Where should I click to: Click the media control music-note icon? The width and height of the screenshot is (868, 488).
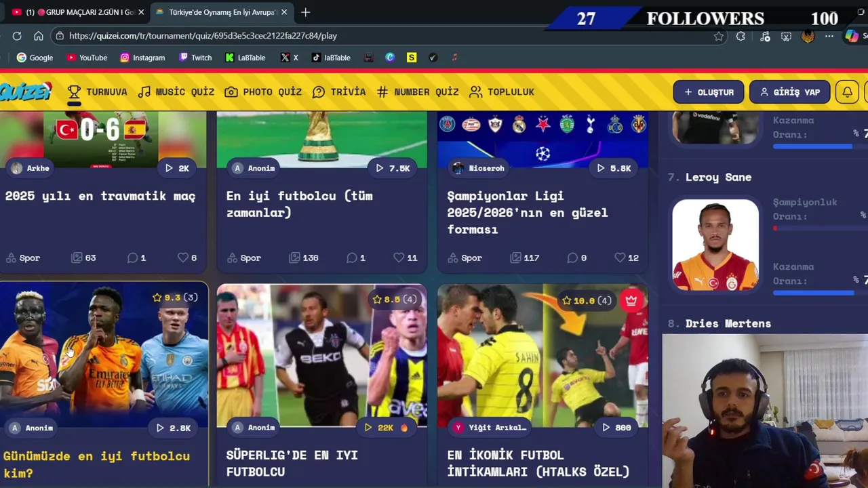[x=765, y=36]
